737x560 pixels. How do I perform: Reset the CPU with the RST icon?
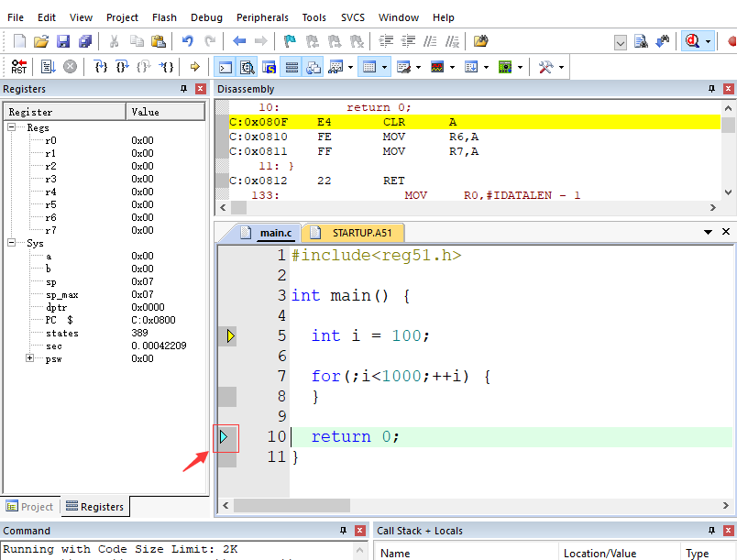coord(19,67)
